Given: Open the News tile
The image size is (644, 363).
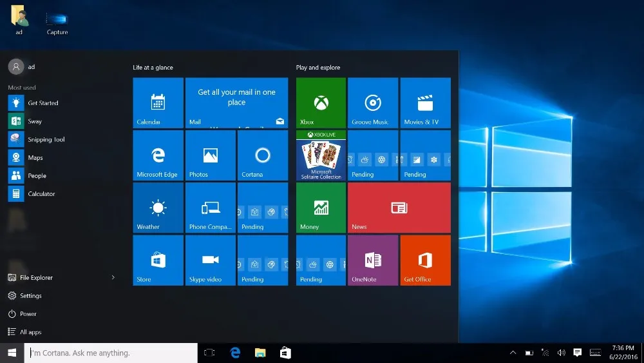Looking at the screenshot, I should (399, 208).
